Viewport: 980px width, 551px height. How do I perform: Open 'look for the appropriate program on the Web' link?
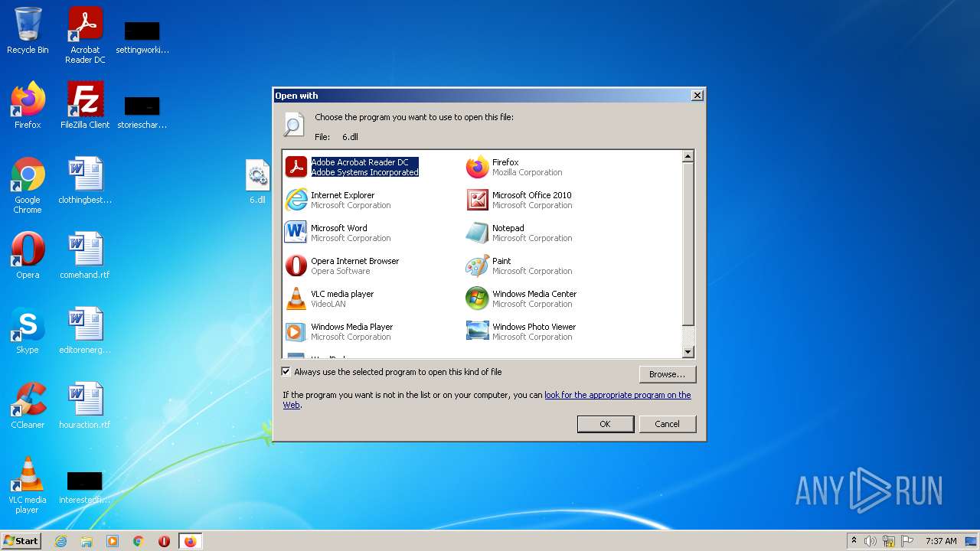pos(617,395)
